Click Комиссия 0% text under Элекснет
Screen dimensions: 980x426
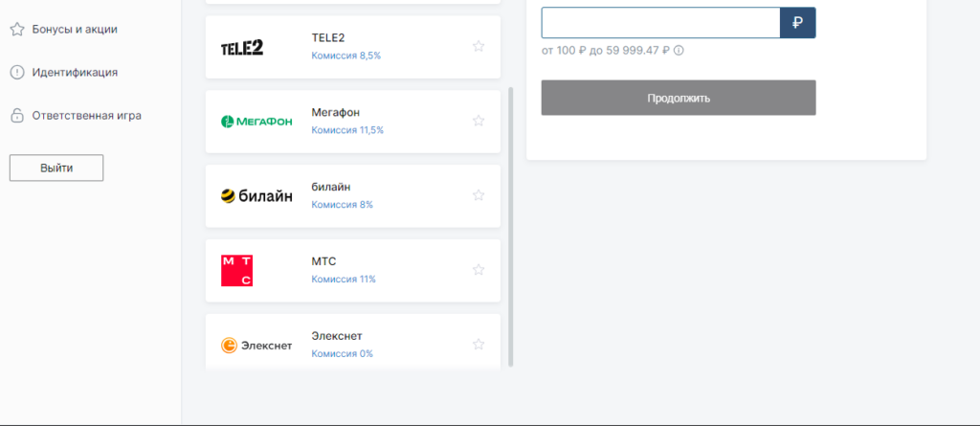(x=343, y=353)
